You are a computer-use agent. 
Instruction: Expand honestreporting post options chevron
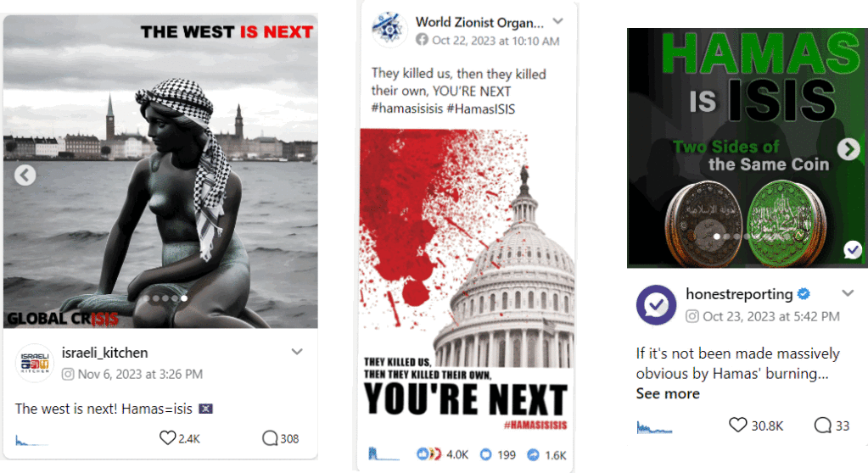coord(848,293)
